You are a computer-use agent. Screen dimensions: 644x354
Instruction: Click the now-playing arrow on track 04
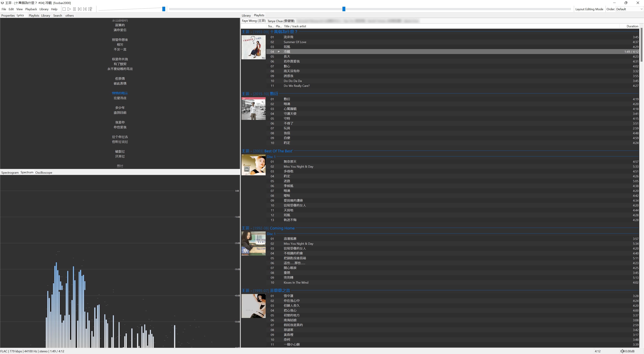pos(279,52)
